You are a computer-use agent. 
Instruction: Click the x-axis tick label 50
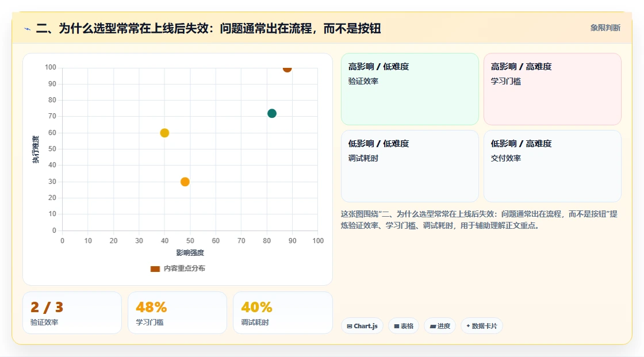pos(190,241)
